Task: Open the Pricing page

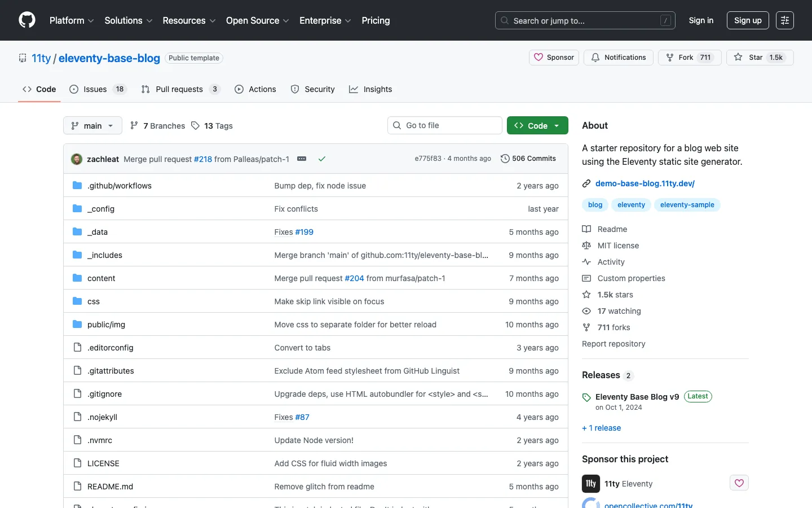Action: click(376, 20)
